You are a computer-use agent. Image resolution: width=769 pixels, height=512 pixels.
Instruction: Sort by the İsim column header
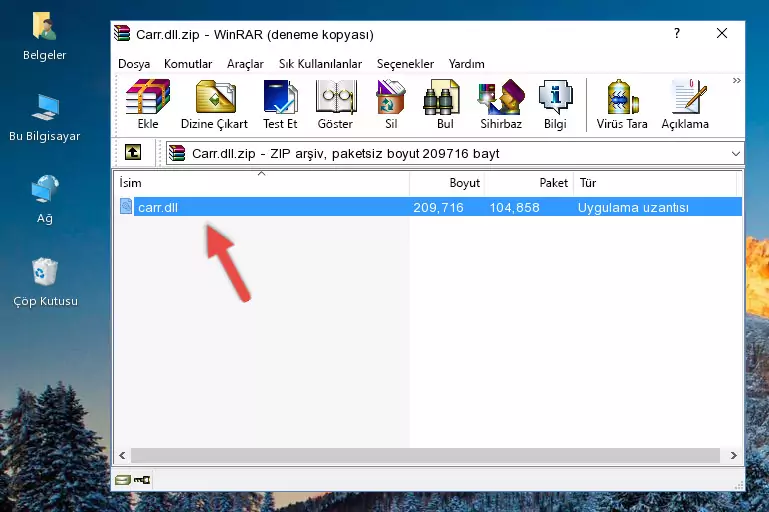coord(262,182)
